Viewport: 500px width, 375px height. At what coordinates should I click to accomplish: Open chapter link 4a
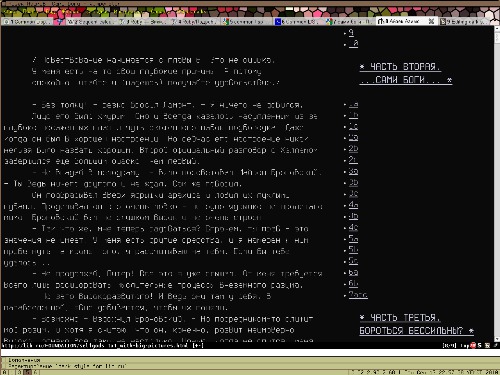click(353, 205)
